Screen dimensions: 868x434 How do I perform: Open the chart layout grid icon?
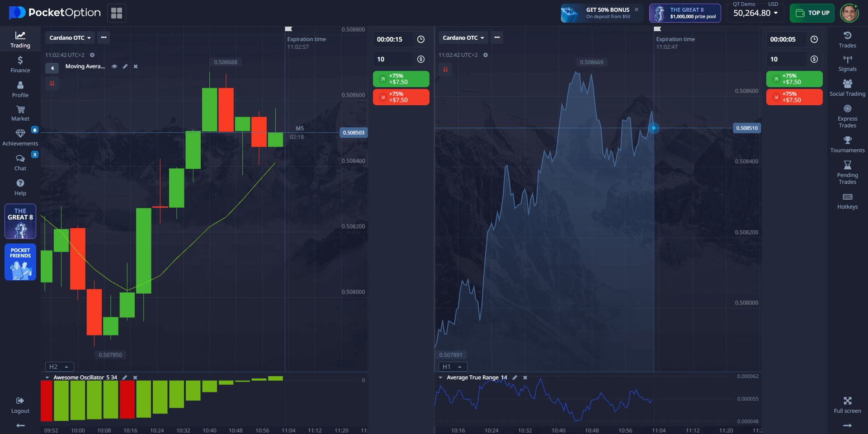tap(117, 13)
